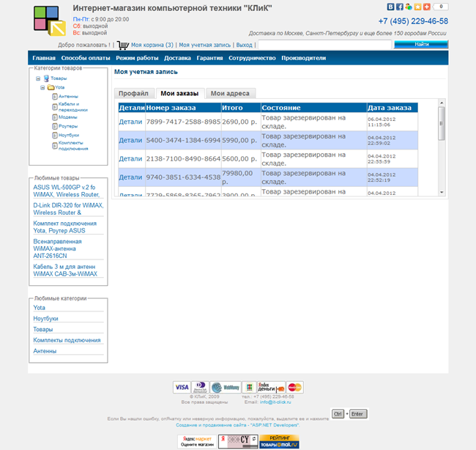The height and width of the screenshot is (450, 476).
Task: Open Детали for order 9740-3851-6334-4538
Action: click(x=130, y=177)
